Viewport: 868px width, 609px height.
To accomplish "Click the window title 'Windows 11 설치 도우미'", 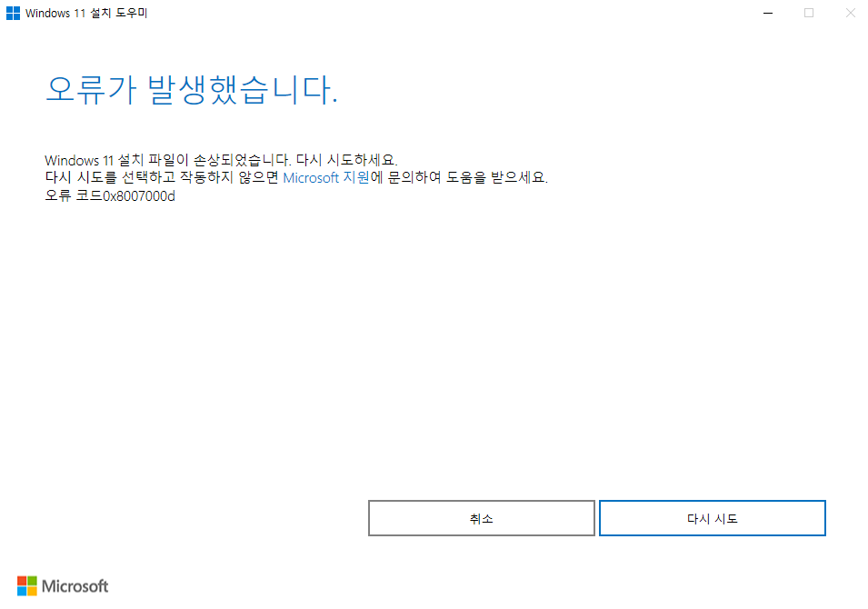I will (86, 13).
